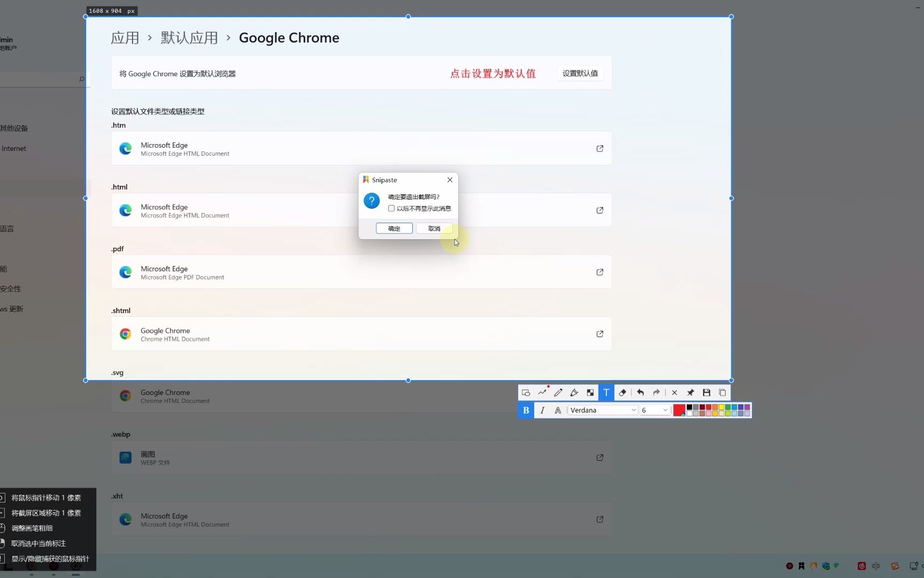Open the Verdana font dropdown
The image size is (924, 578).
pyautogui.click(x=603, y=410)
